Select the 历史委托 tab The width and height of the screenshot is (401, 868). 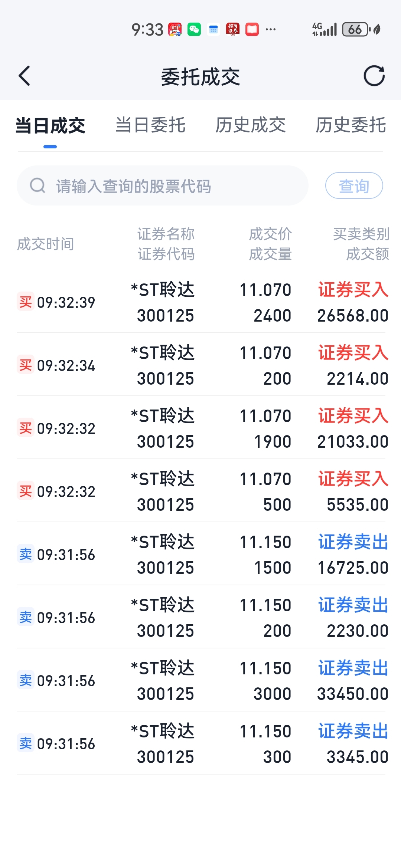tap(351, 125)
